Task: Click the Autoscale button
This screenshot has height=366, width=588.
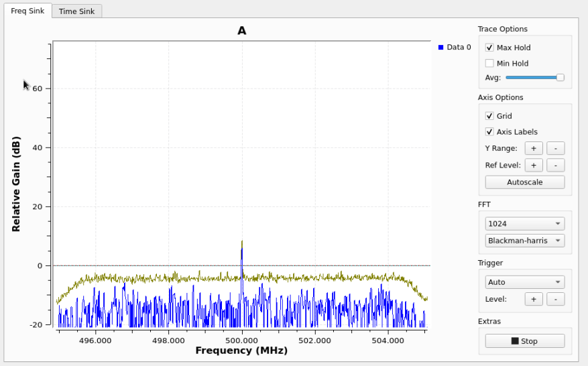Action: (x=525, y=182)
